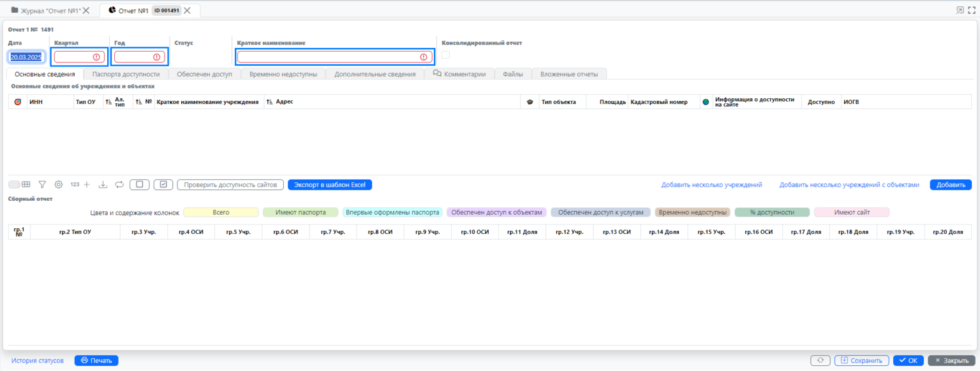Viewport: 980px width, 371px height.
Task: Click the filter funnel icon in grid toolbar
Action: click(x=42, y=185)
